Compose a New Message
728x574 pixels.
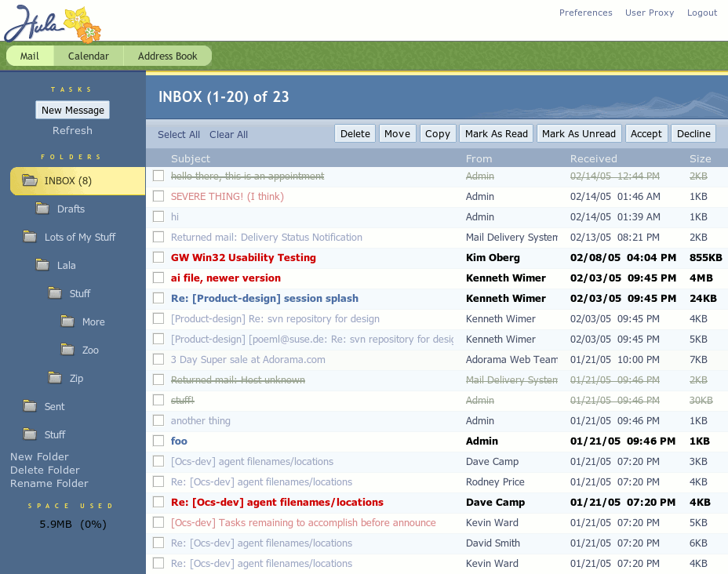[x=72, y=110]
